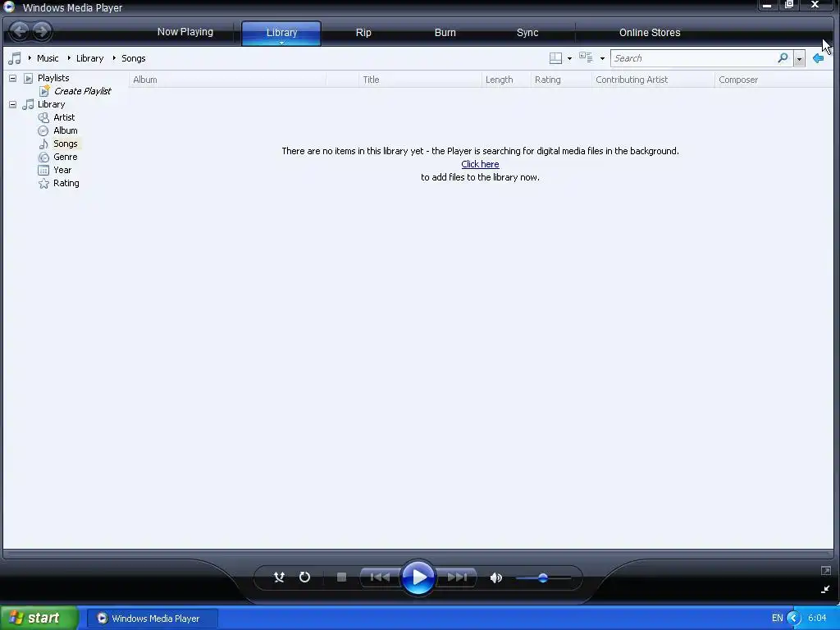Click the search magnifier icon
This screenshot has width=840, height=630.
783,57
